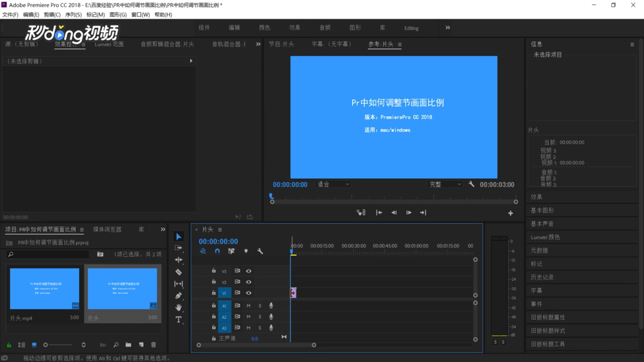Switch to the Lumetri 范围 tab
The width and height of the screenshot is (644, 362).
point(109,44)
